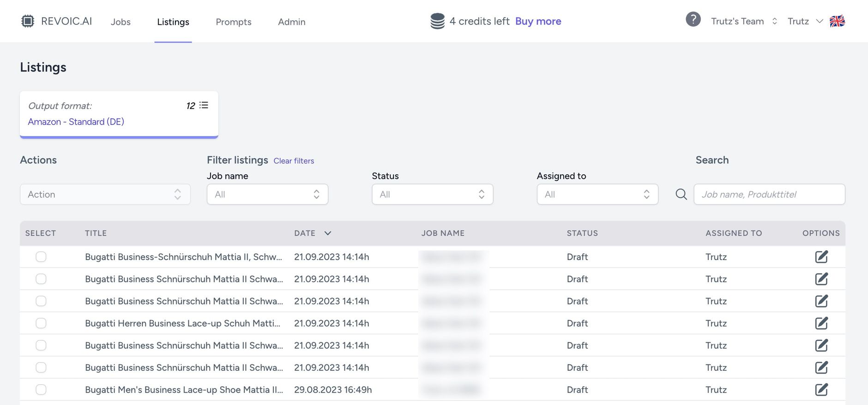Select checkbox for 'Bugatti Herren Business Lace-up Schuh'
The image size is (868, 405).
pos(41,323)
